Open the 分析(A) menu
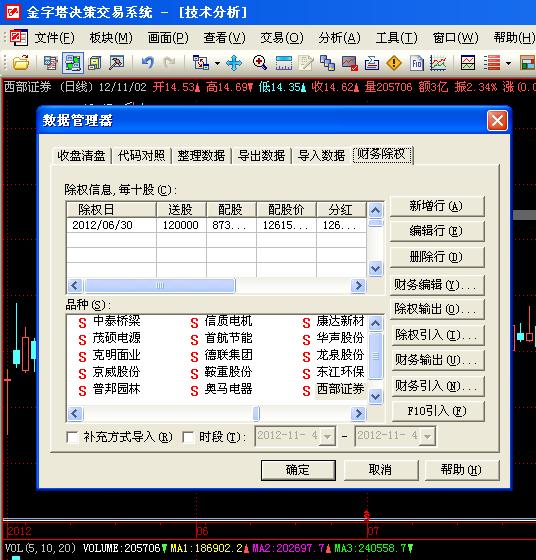The height and width of the screenshot is (560, 536). click(x=339, y=38)
